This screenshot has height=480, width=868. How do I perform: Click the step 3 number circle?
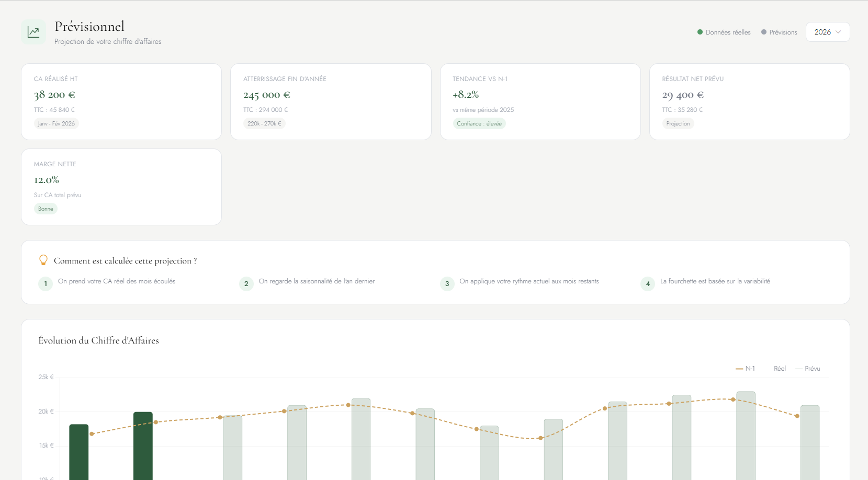pyautogui.click(x=447, y=284)
